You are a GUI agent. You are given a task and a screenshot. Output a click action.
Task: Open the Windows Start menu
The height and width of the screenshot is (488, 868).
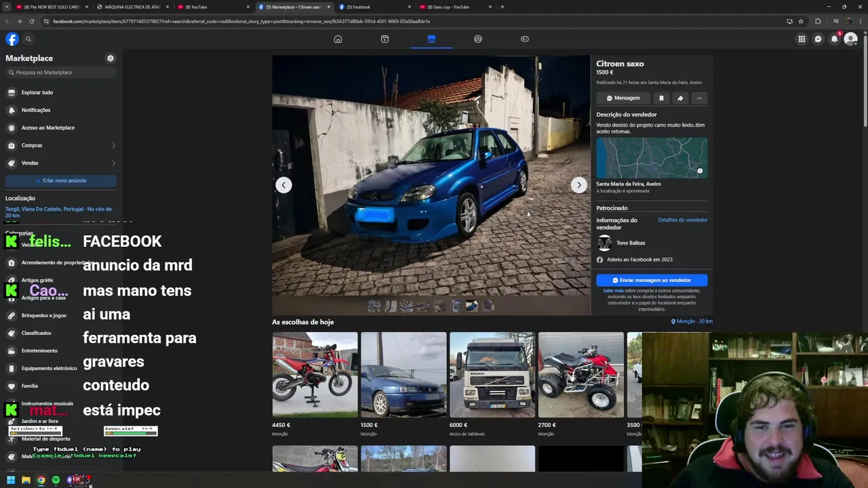click(11, 481)
